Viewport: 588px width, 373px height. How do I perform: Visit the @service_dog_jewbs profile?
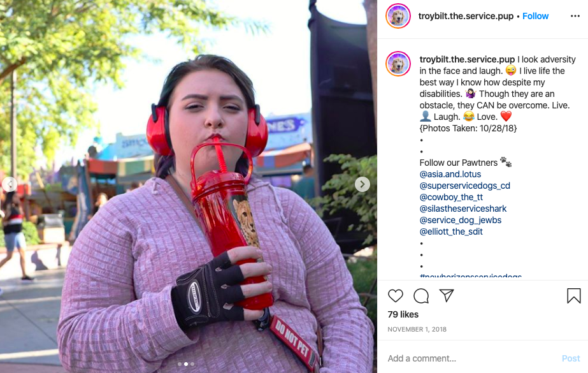tap(461, 220)
